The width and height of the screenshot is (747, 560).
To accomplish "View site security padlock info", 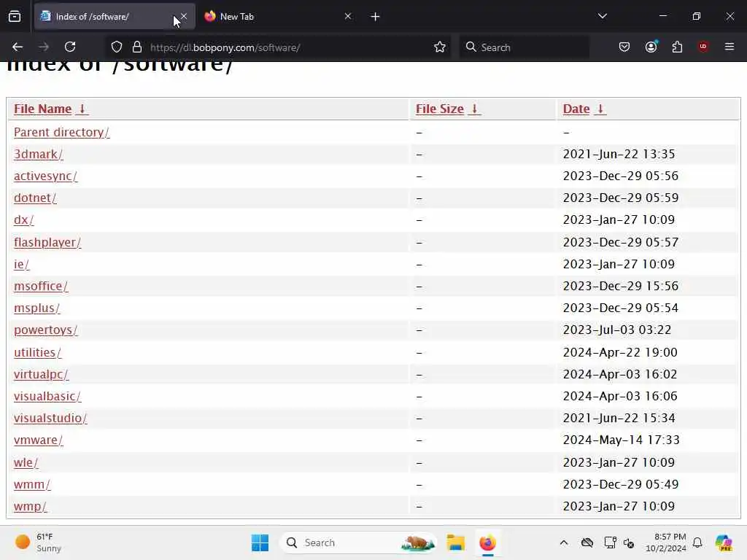I will (x=137, y=47).
